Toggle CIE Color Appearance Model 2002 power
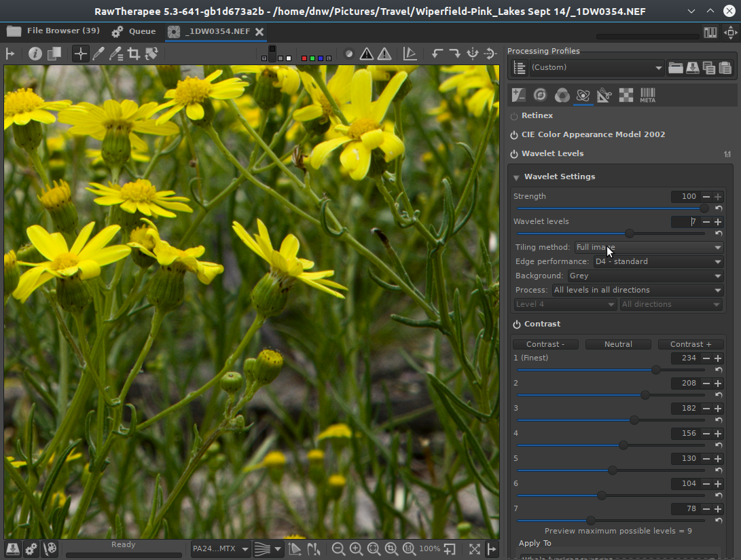741x560 pixels. [514, 134]
